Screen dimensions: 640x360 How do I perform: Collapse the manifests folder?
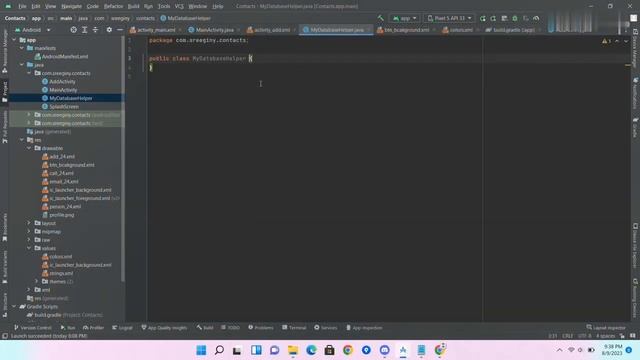[x=22, y=48]
